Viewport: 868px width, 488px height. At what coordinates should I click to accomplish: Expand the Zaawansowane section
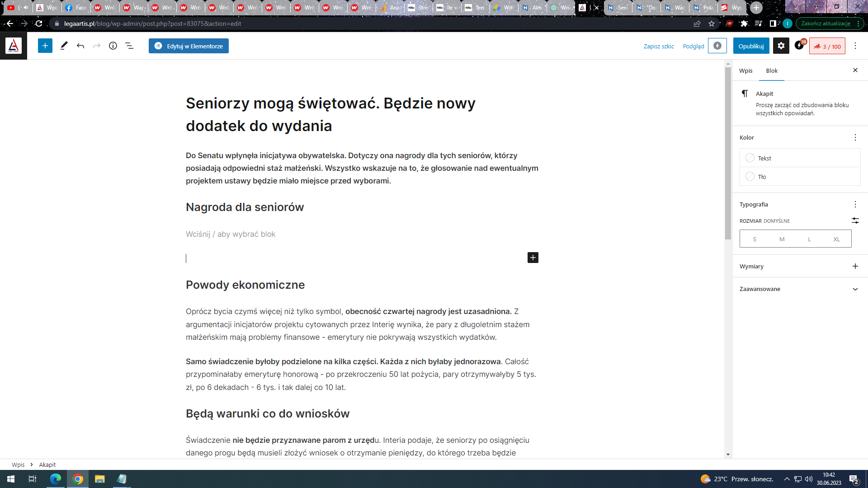[855, 289]
